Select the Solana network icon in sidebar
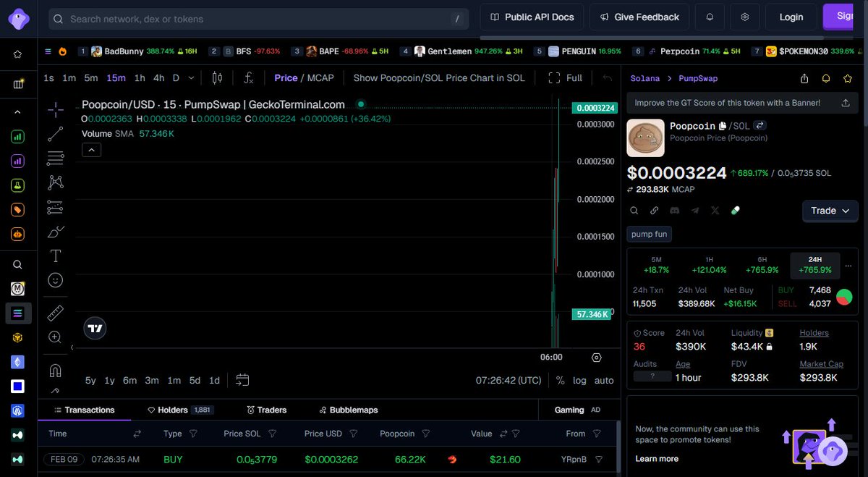This screenshot has width=868, height=477. point(18,313)
